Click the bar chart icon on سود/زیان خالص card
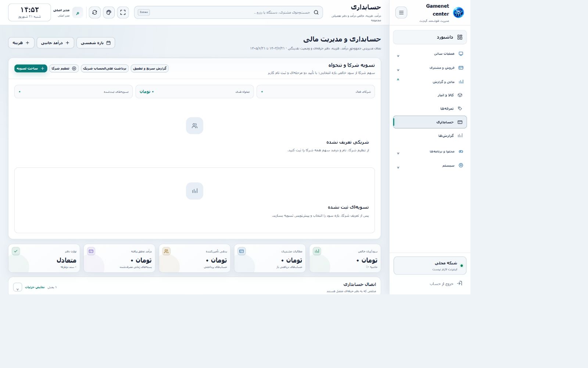 pos(317,251)
